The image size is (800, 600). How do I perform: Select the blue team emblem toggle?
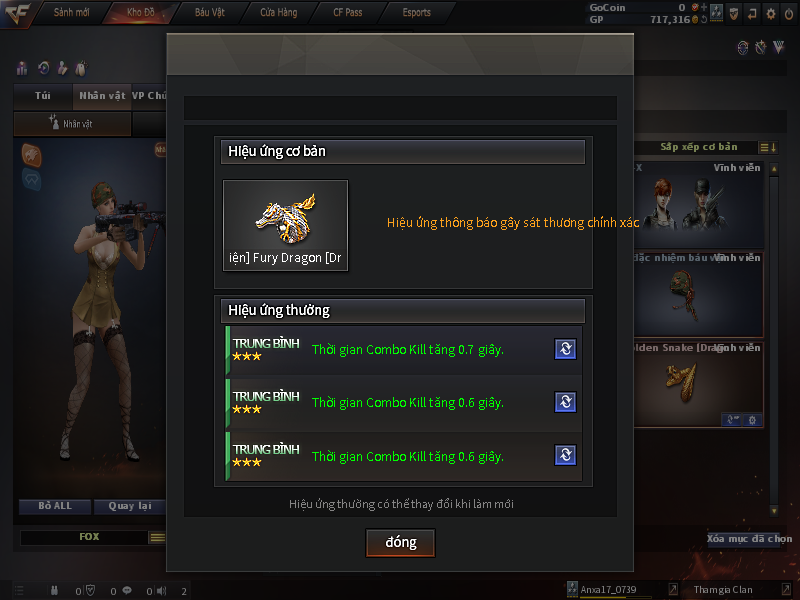click(32, 180)
